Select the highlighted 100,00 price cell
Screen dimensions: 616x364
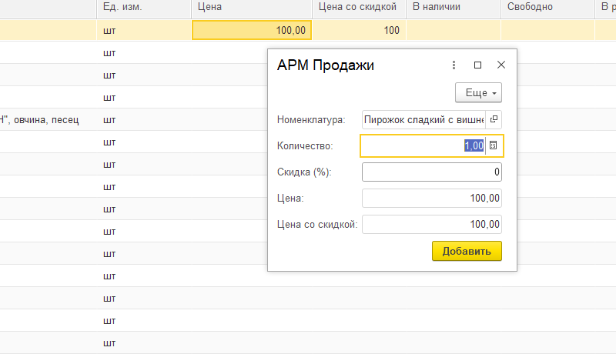[252, 30]
